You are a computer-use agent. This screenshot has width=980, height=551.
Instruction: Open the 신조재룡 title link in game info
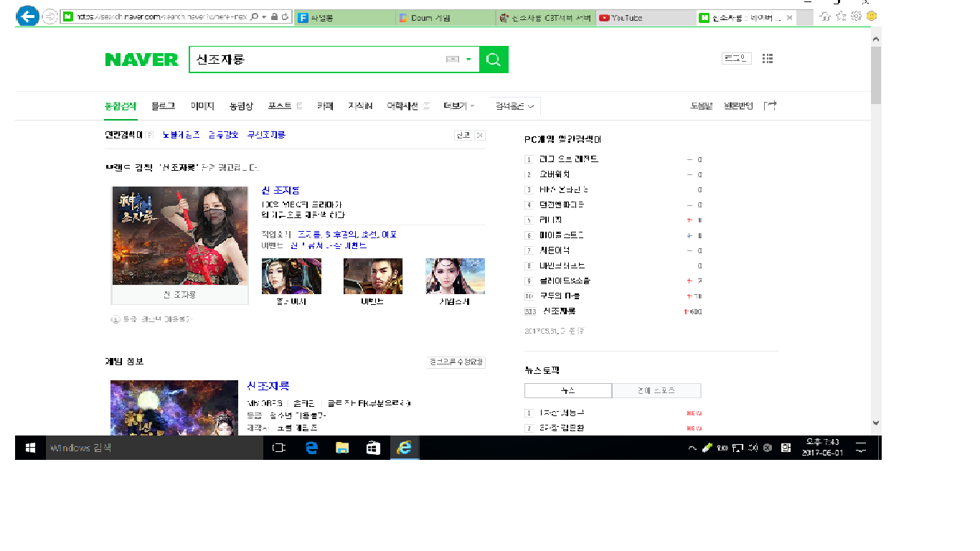coord(268,386)
